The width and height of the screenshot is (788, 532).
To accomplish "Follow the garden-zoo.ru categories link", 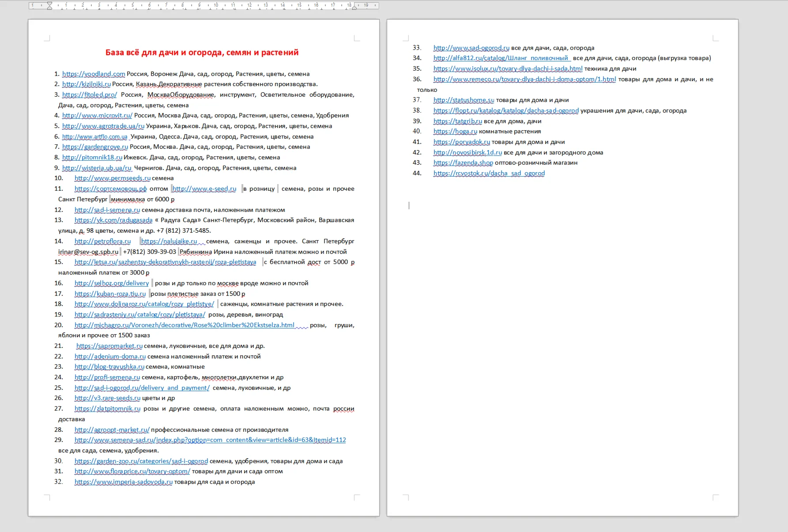I will (141, 461).
